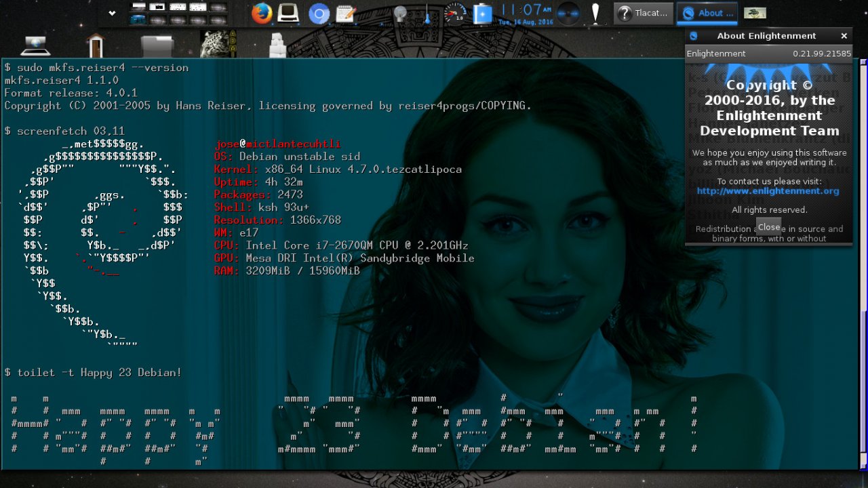This screenshot has width=868, height=488.
Task: Click the 'Packages: 2473' line
Action: pos(258,195)
